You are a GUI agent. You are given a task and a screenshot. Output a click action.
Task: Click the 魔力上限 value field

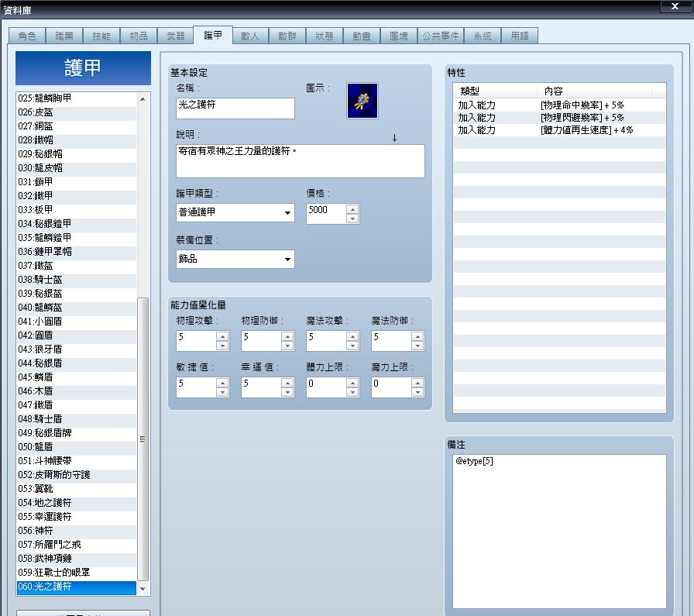(x=392, y=387)
